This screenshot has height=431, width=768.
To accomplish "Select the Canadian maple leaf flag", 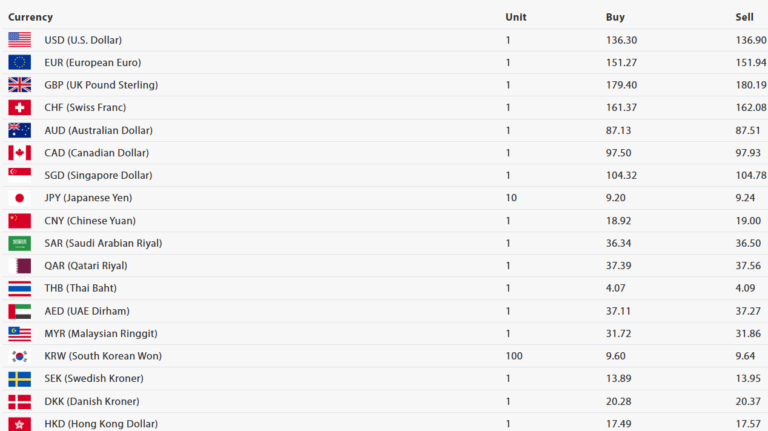I will pos(20,153).
